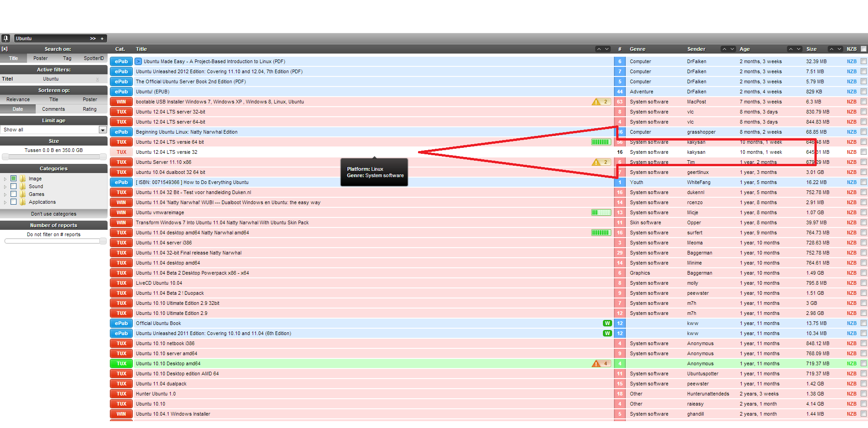Screen dimensions: 868x428
Task: Sort Size column ascending with up arrow
Action: (831, 49)
